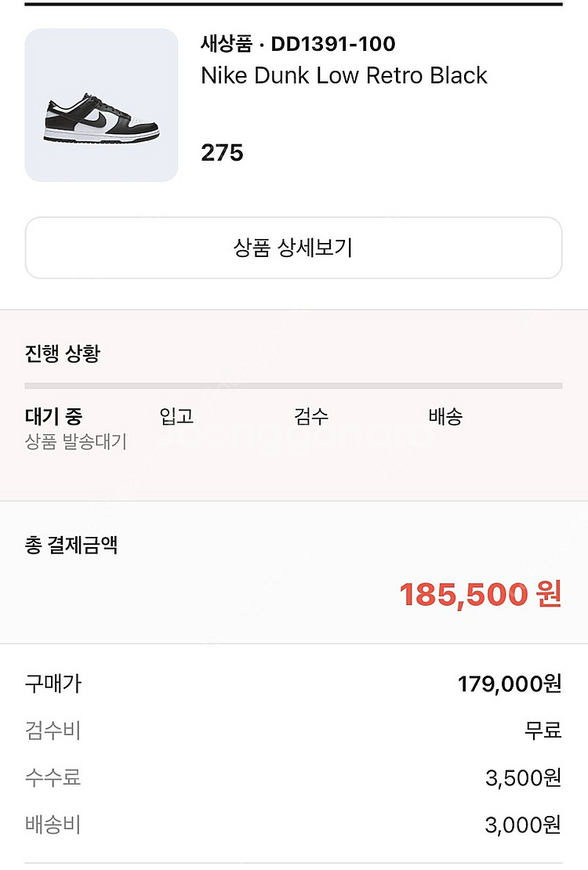Tap the 배송비 3,000원 amount
Image resolution: width=588 pixels, height=870 pixels.
[x=523, y=825]
